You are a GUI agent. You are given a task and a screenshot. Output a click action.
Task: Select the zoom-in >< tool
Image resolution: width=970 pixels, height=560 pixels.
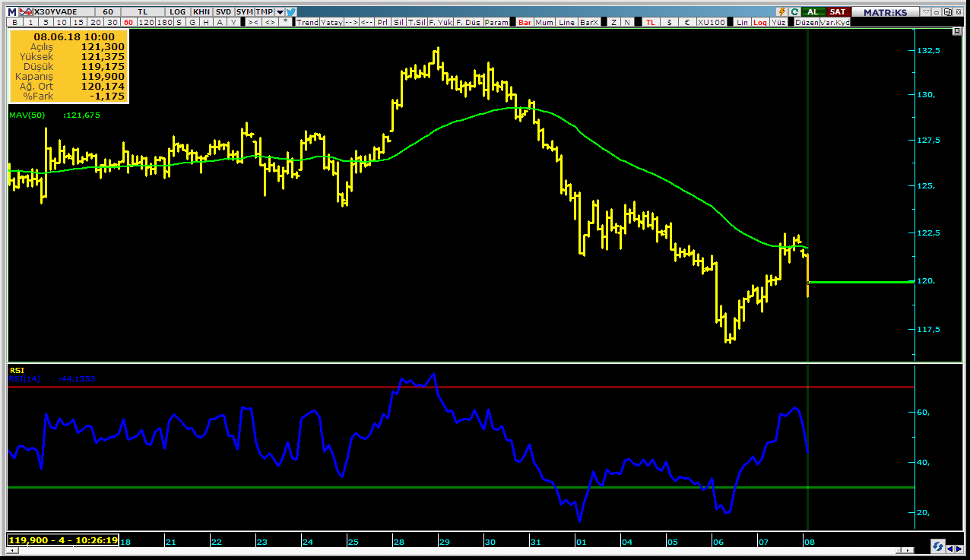coord(252,22)
